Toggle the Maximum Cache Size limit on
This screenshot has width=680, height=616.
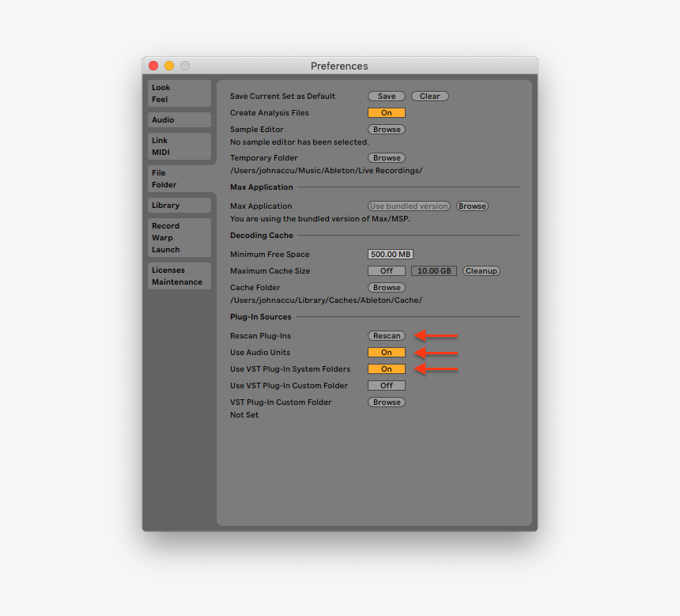pos(386,270)
